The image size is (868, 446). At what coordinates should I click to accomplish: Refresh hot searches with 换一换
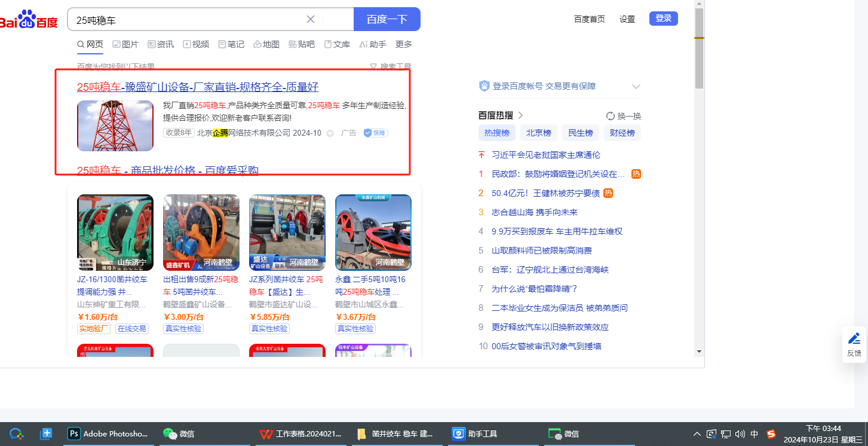point(623,116)
